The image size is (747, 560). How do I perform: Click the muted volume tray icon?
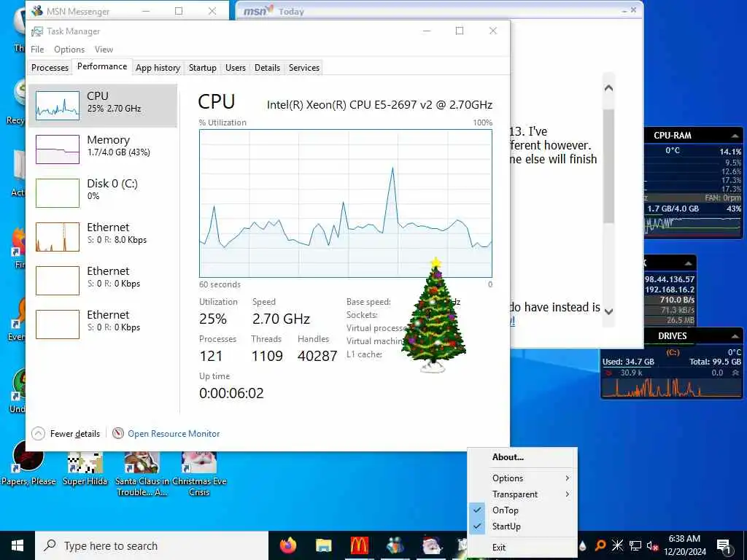coord(652,545)
